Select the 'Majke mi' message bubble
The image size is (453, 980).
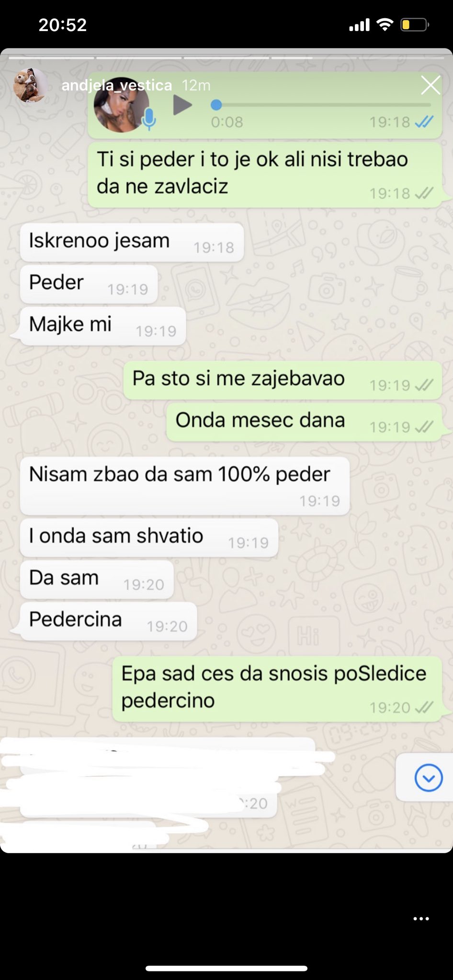click(x=102, y=326)
